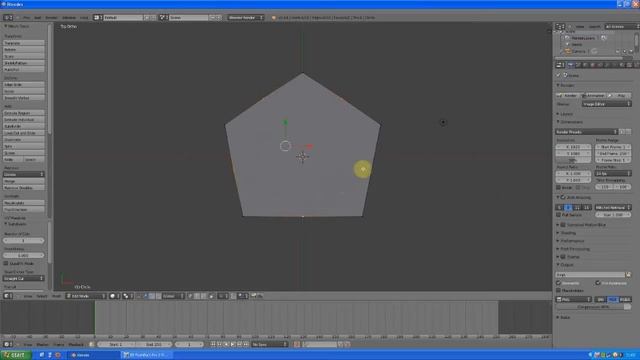The height and width of the screenshot is (360, 640).
Task: Open the Mitchell-Netravali filter dropdown
Action: pyautogui.click(x=613, y=207)
